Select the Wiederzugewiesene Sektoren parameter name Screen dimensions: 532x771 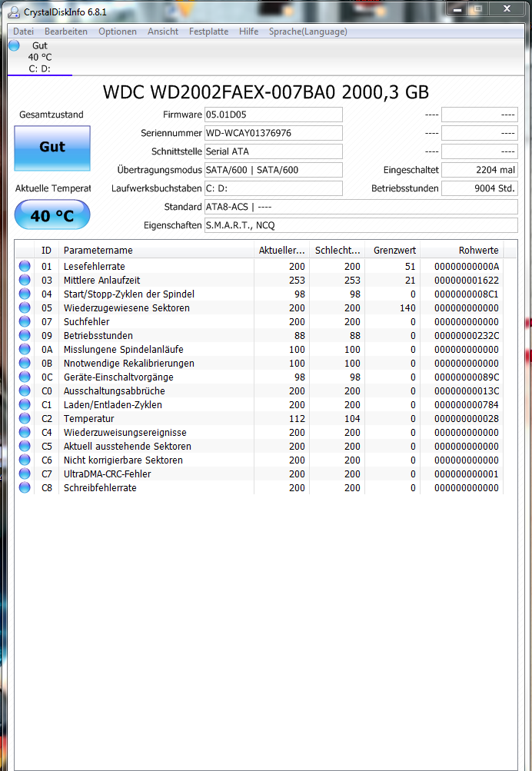tap(126, 307)
